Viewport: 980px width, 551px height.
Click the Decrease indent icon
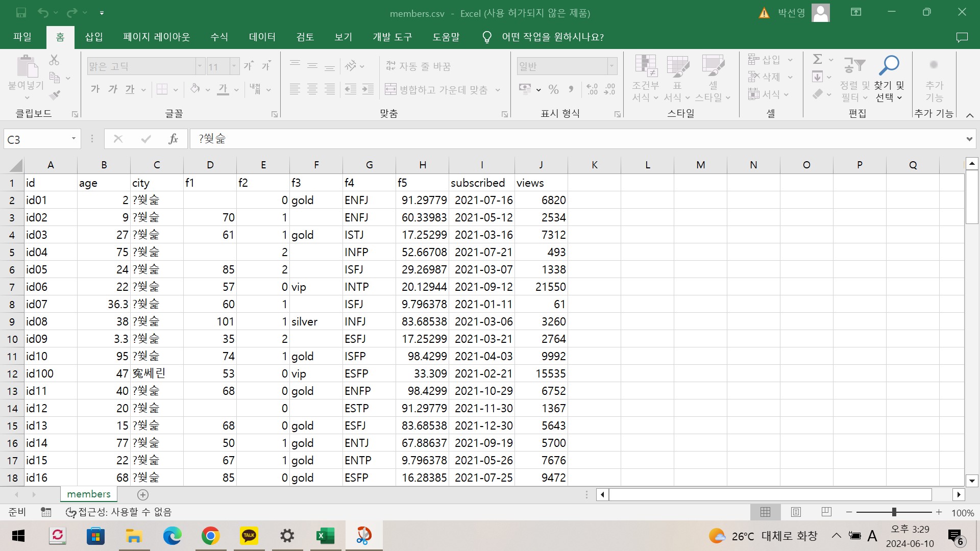point(351,90)
